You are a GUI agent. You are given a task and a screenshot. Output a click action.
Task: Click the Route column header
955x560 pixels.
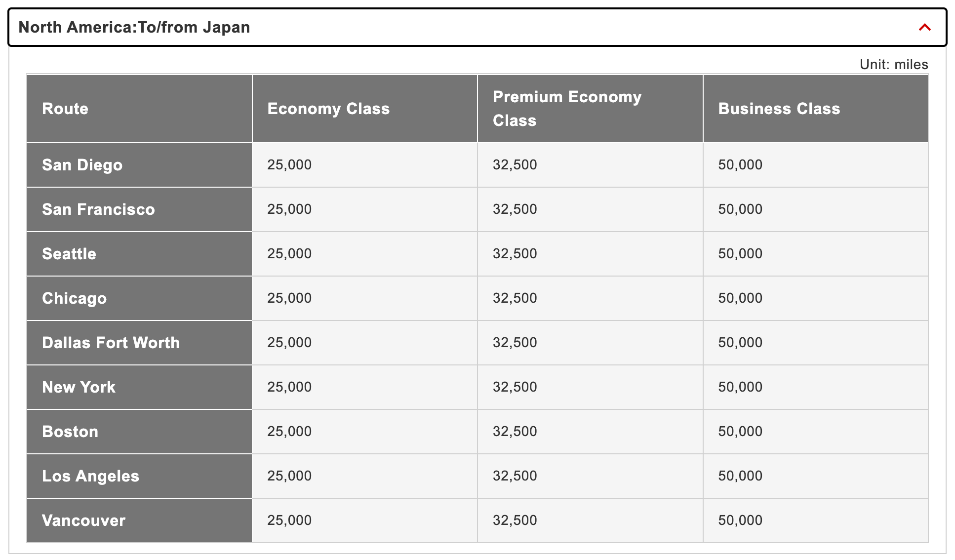(x=65, y=109)
